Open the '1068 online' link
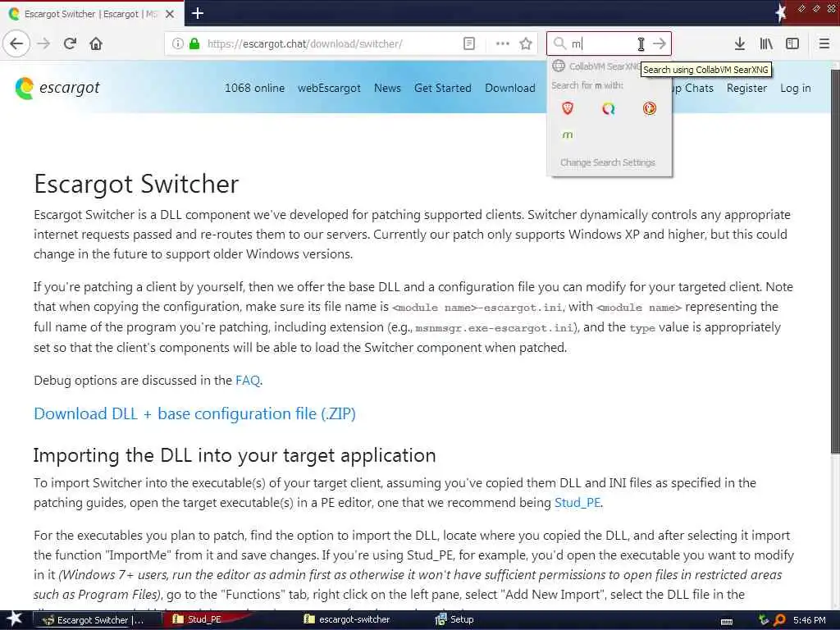The width and height of the screenshot is (840, 630). pyautogui.click(x=254, y=88)
